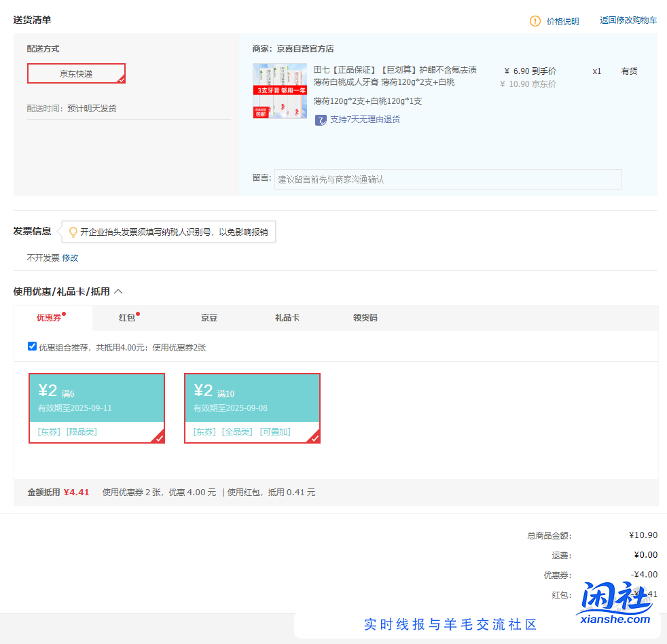Image resolution: width=667 pixels, height=644 pixels.
Task: Switch to the 红包 tab
Action: [x=127, y=318]
